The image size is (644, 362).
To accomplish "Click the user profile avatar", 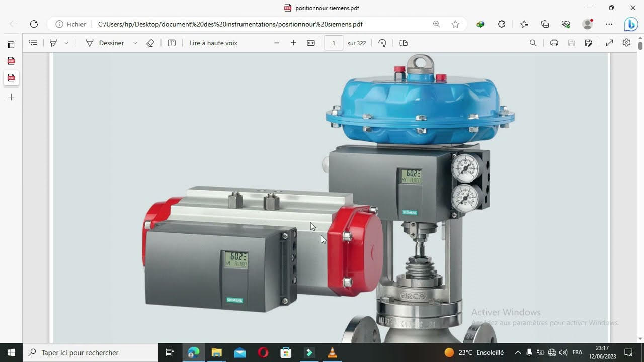I will pyautogui.click(x=587, y=24).
